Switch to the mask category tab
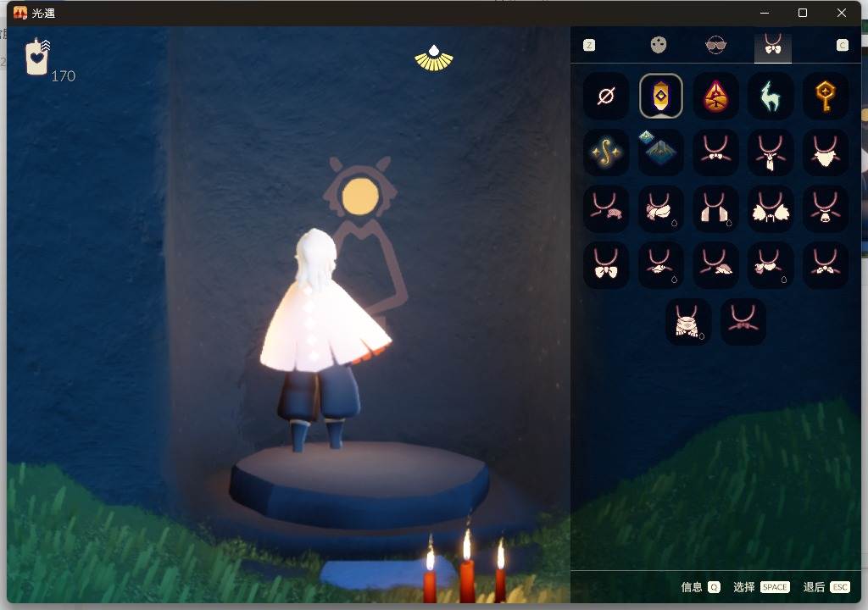 point(658,45)
